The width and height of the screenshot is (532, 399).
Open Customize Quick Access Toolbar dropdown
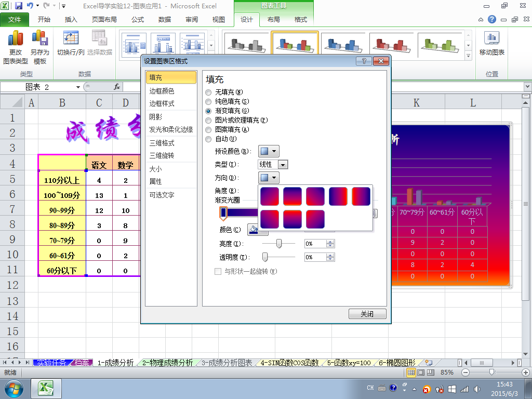click(63, 6)
